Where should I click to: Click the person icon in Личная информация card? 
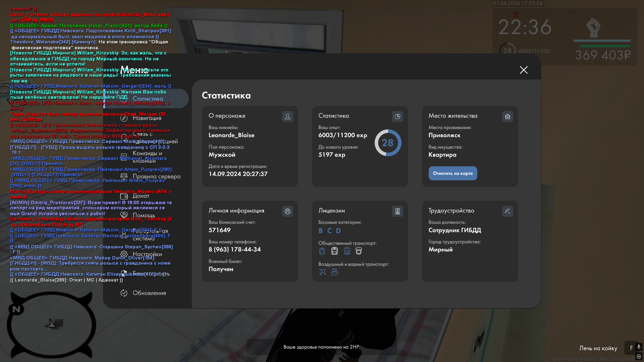pyautogui.click(x=287, y=211)
